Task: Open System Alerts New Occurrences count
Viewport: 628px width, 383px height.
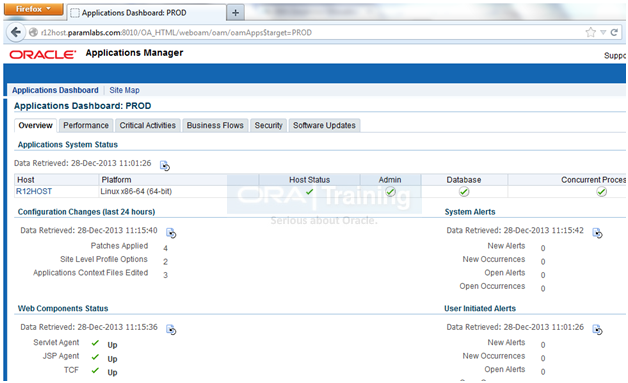Action: pos(543,262)
